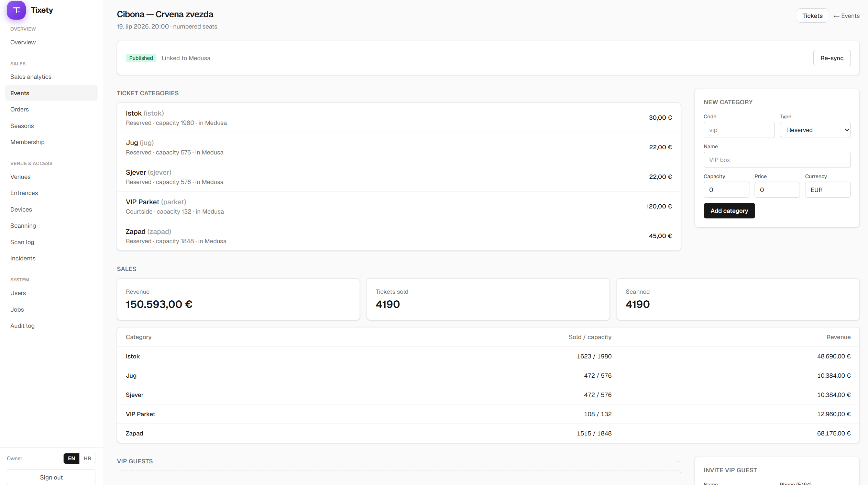The width and height of the screenshot is (868, 485).
Task: Click the Tixety logo icon
Action: click(x=16, y=10)
